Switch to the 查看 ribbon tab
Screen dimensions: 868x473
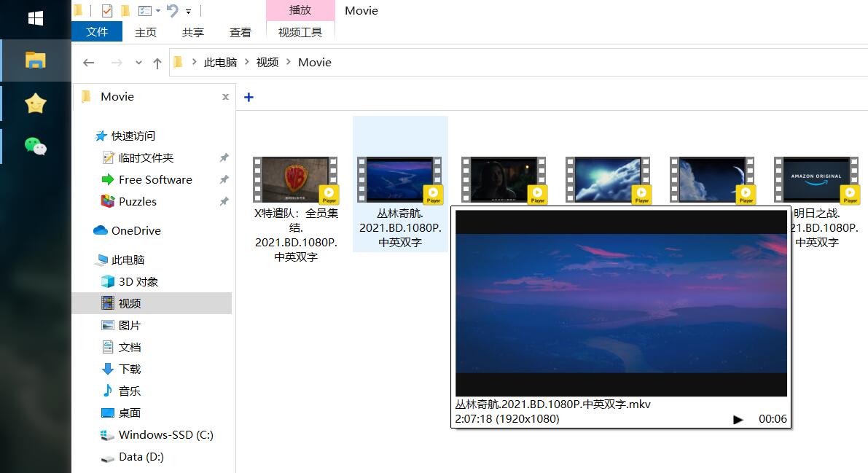[240, 32]
